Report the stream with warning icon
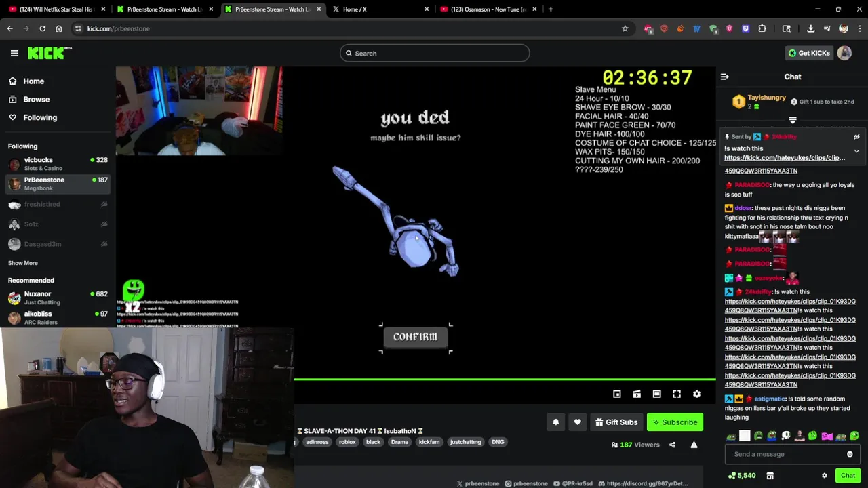Image resolution: width=868 pixels, height=488 pixels. 694,445
